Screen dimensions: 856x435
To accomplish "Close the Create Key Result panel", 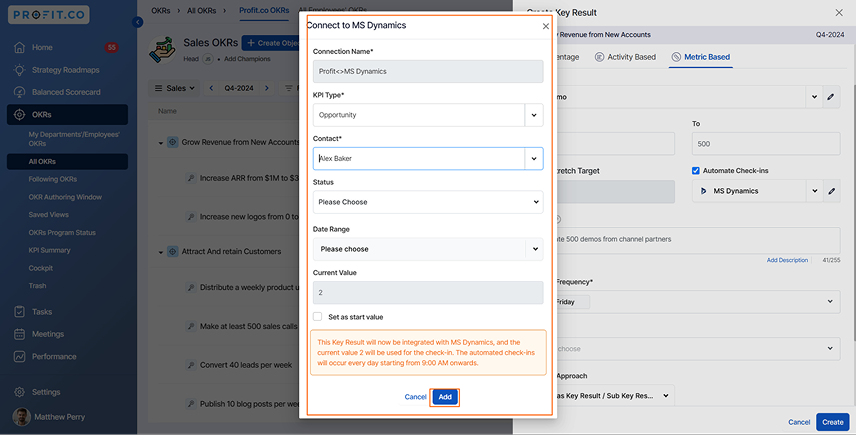I will click(x=839, y=13).
